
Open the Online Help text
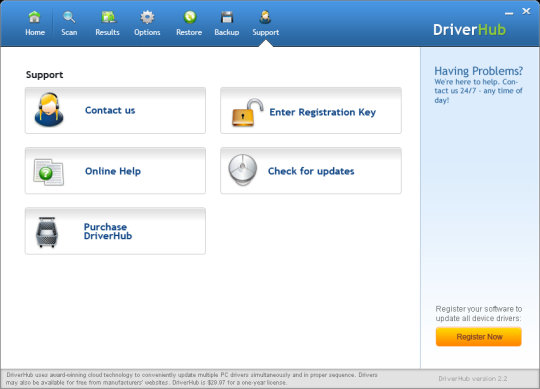point(113,171)
